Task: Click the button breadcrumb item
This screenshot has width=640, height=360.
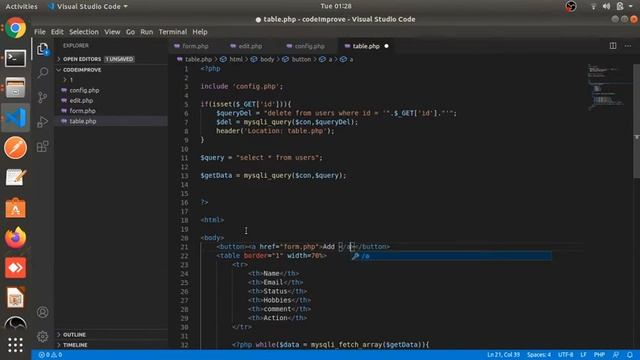Action: (x=301, y=60)
